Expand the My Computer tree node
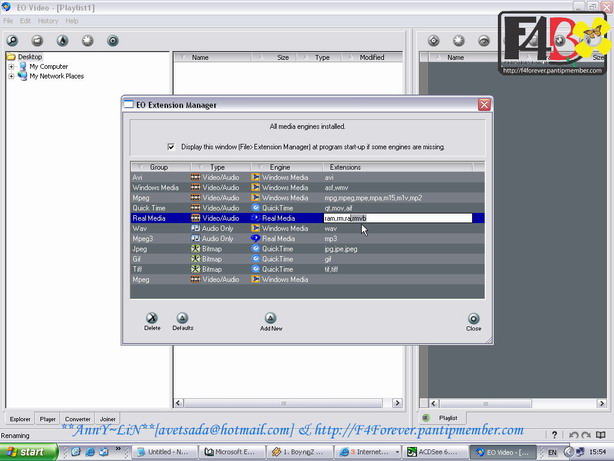614x461 pixels. point(11,67)
